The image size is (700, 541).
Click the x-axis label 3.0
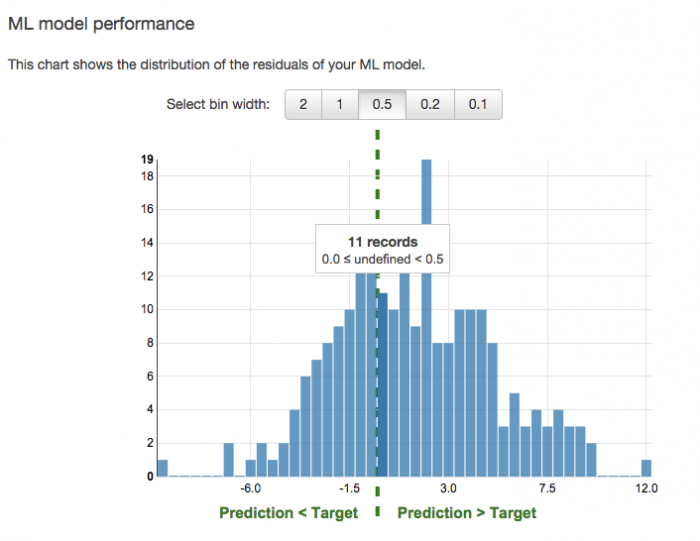448,488
